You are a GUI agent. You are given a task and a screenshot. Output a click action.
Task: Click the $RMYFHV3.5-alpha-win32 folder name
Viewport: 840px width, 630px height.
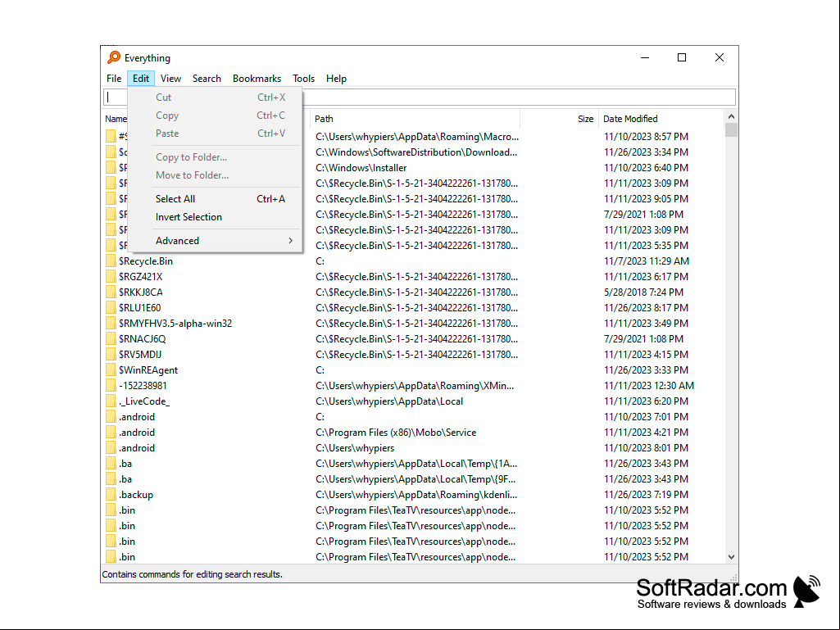(175, 323)
